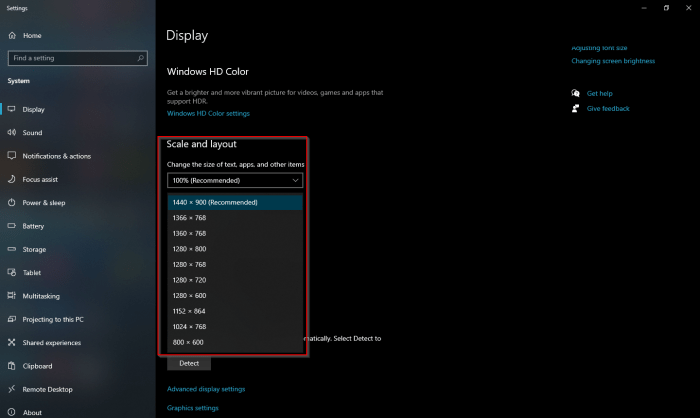Open the Sound settings page label
The image size is (700, 418).
[32, 133]
